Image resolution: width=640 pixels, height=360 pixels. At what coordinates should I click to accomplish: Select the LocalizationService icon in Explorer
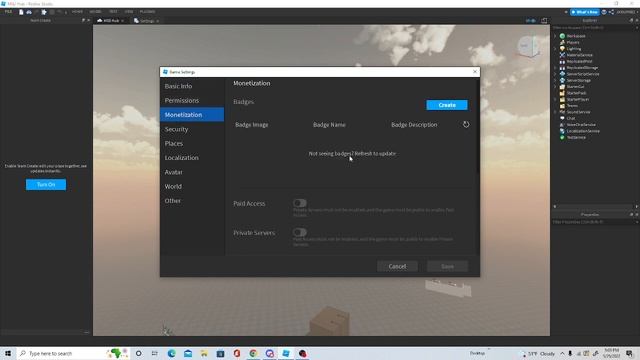(562, 131)
